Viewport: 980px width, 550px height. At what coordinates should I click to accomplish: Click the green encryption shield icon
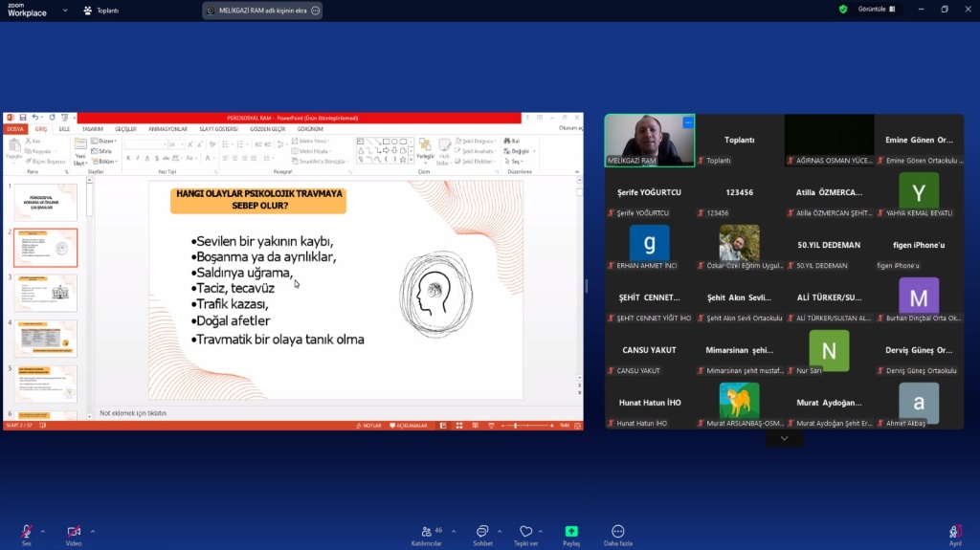[843, 10]
